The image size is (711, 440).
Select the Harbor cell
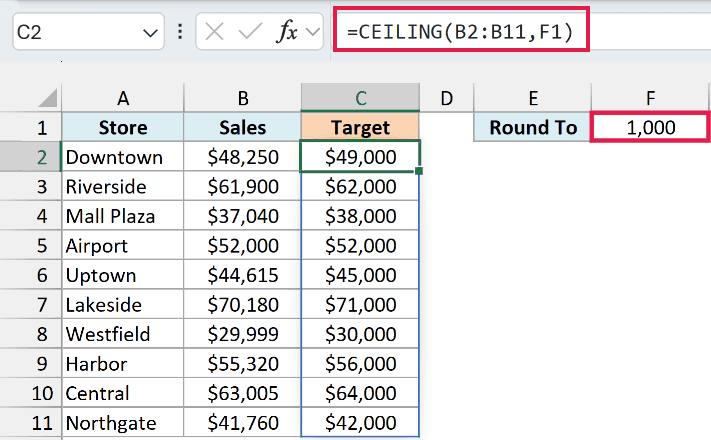coord(123,363)
